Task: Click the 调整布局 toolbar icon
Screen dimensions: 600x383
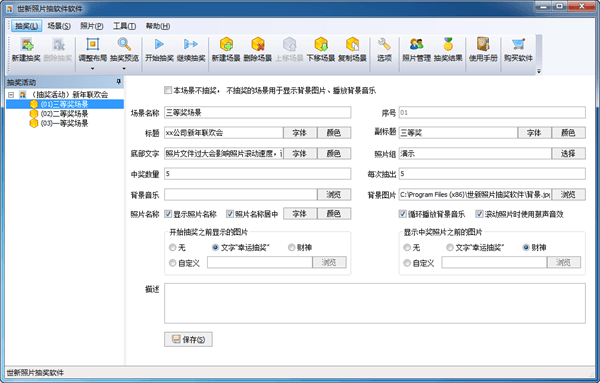Action: (x=93, y=50)
